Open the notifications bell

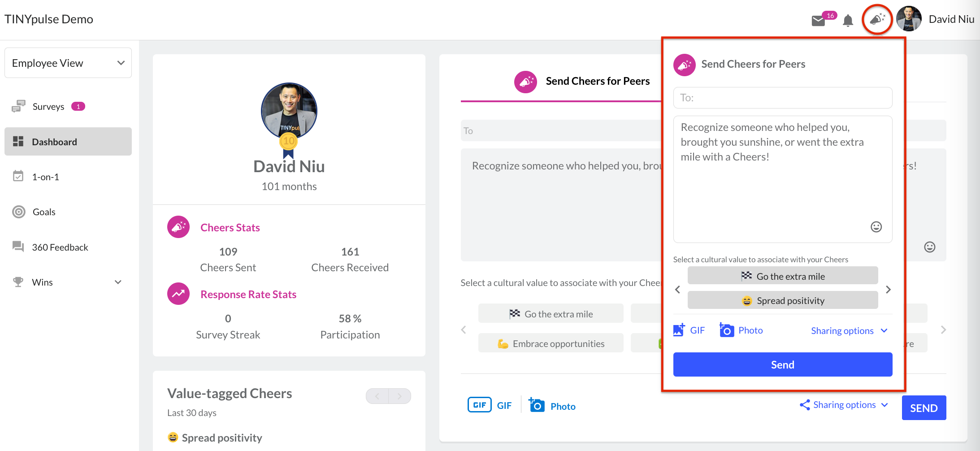848,21
